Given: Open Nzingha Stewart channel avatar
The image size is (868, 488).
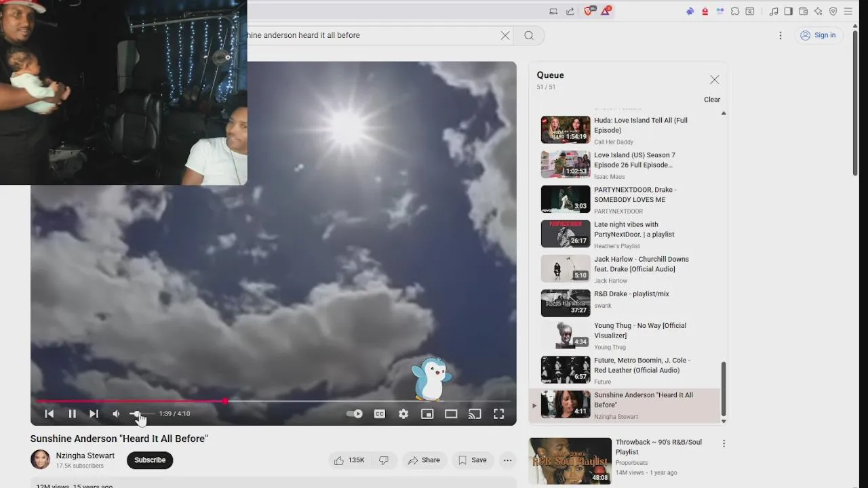Looking at the screenshot, I should click(40, 460).
